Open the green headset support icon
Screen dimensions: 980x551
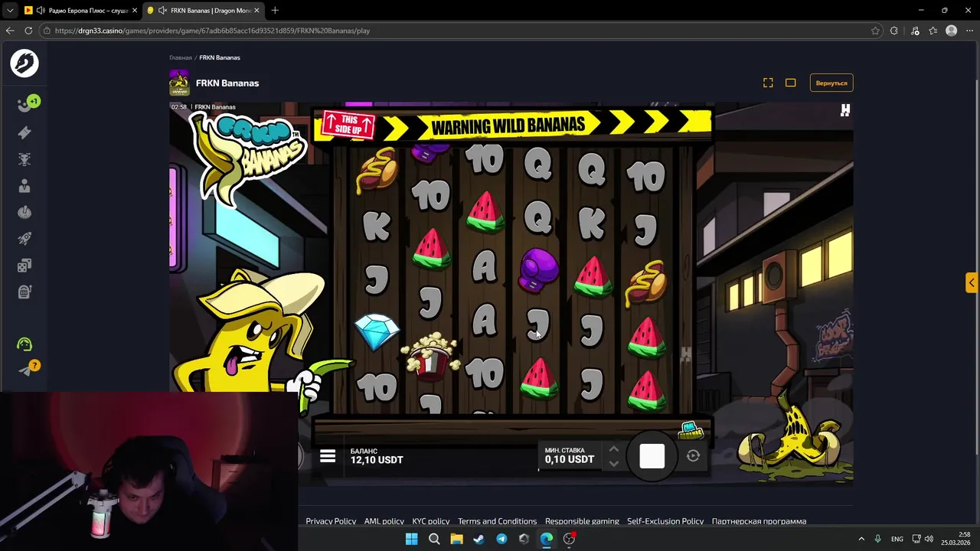24,344
